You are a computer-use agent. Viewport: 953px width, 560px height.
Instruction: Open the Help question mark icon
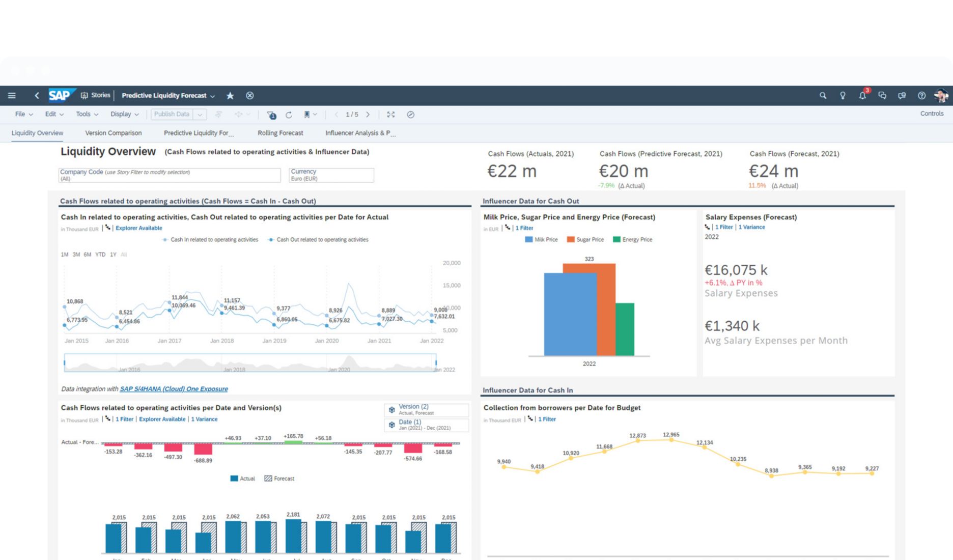tap(921, 96)
